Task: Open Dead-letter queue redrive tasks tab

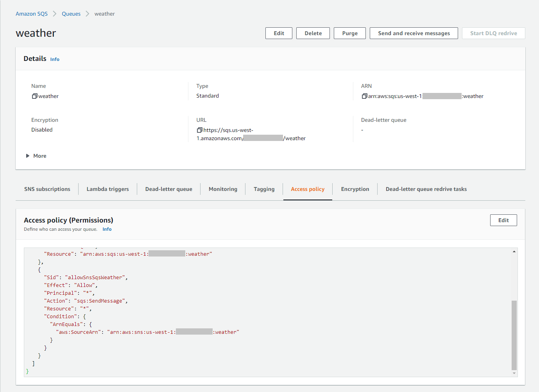Action: (426, 189)
